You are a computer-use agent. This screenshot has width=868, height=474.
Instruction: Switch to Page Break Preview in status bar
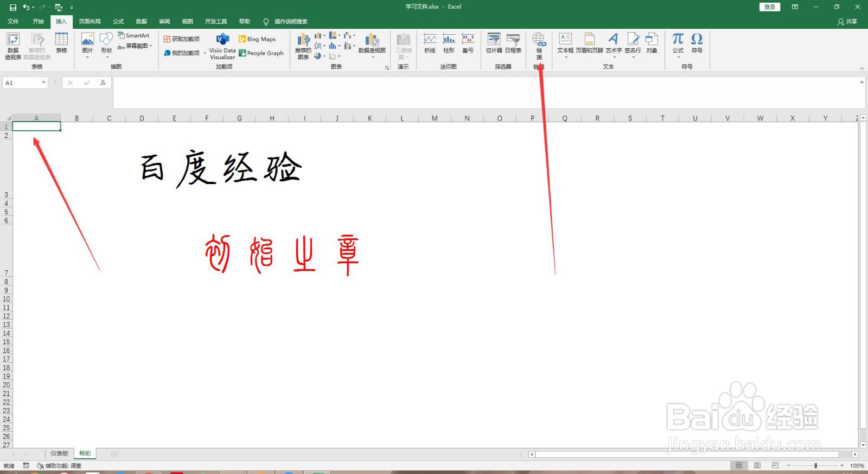tap(775, 466)
